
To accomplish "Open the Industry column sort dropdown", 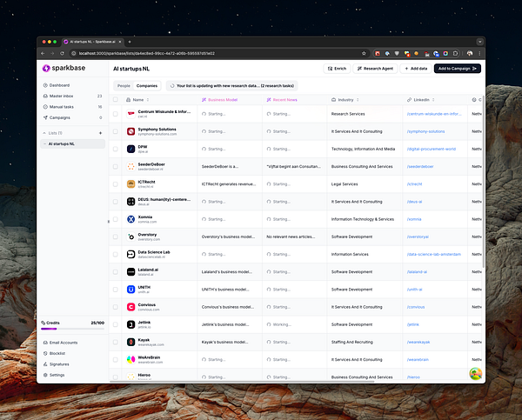I will pyautogui.click(x=358, y=100).
